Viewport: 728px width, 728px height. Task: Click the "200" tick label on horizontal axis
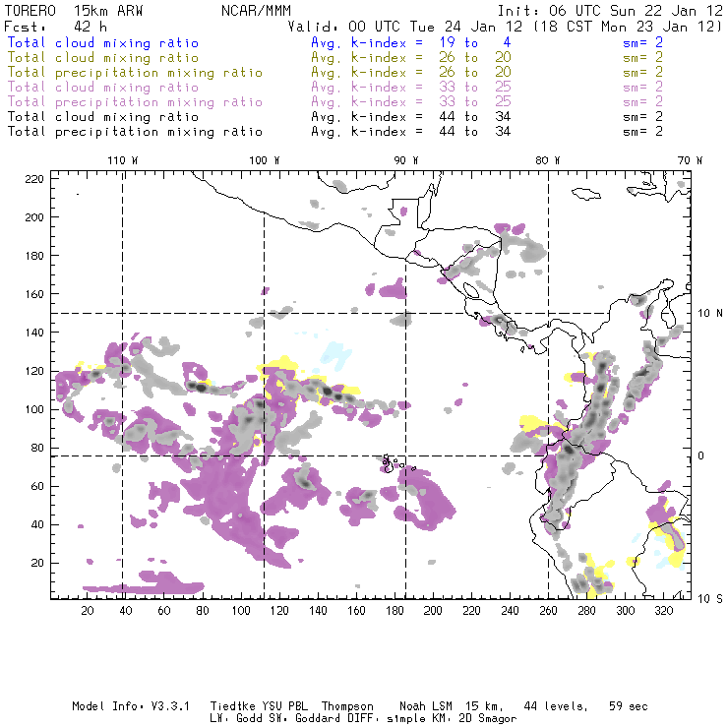tap(433, 611)
